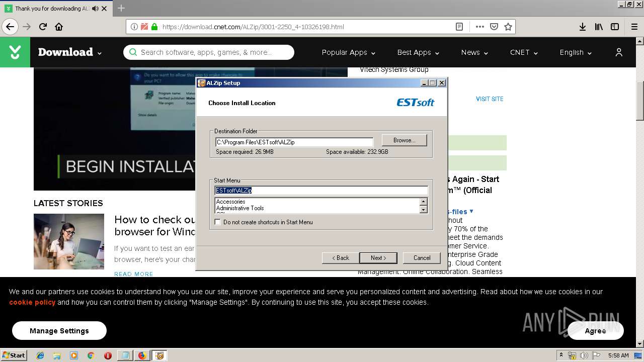Cancel the ALZip installation
Viewport: 644px width, 362px height.
tap(422, 258)
